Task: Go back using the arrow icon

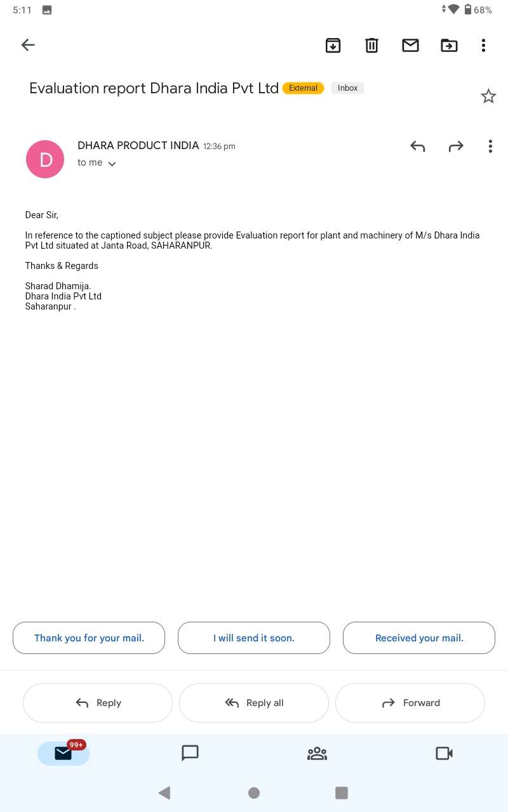Action: tap(28, 45)
